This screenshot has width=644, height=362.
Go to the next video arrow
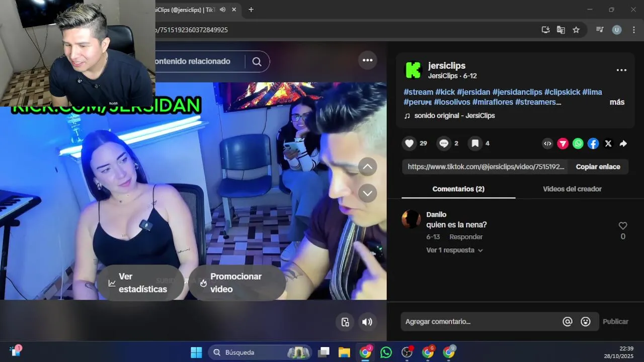pyautogui.click(x=368, y=193)
